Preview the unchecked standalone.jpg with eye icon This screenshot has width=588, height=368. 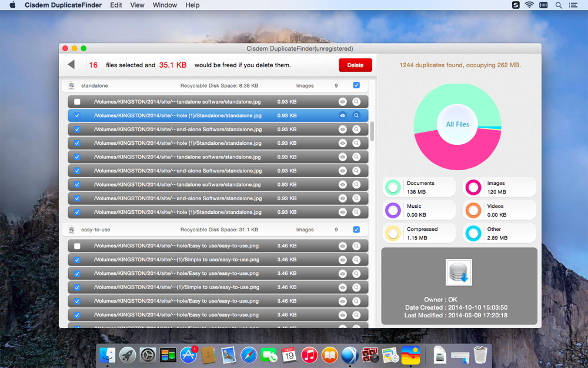[x=342, y=102]
